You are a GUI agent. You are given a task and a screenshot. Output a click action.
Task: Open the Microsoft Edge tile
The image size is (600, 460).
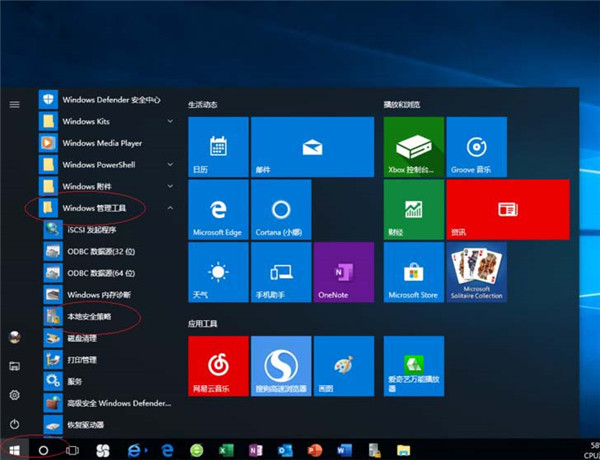(217, 209)
